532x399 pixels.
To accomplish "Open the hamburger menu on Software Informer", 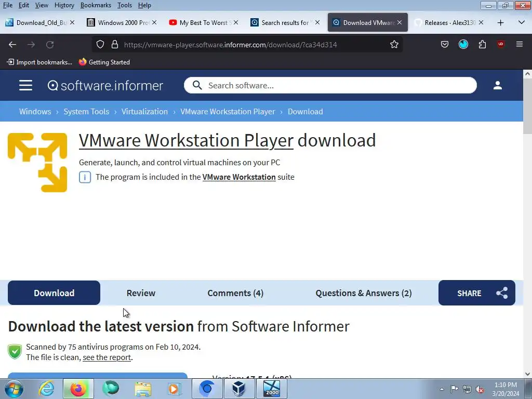I will point(26,85).
